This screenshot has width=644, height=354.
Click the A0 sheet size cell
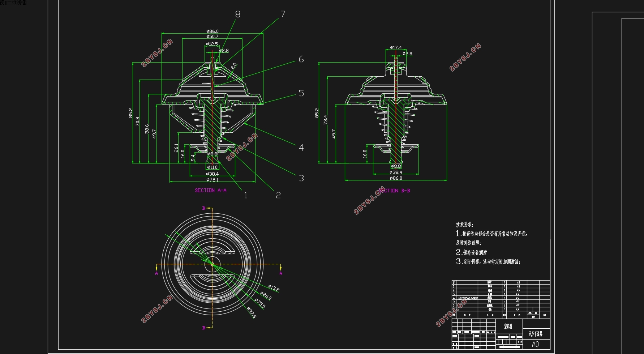pos(536,344)
